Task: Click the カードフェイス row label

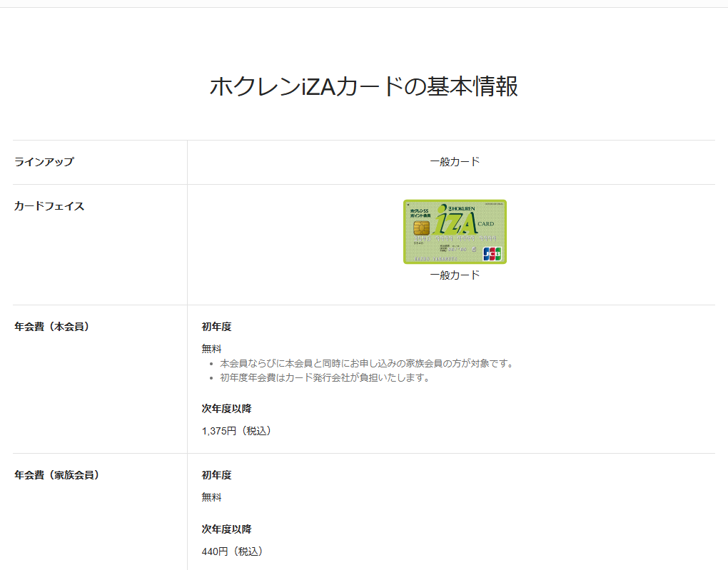Action: tap(49, 206)
